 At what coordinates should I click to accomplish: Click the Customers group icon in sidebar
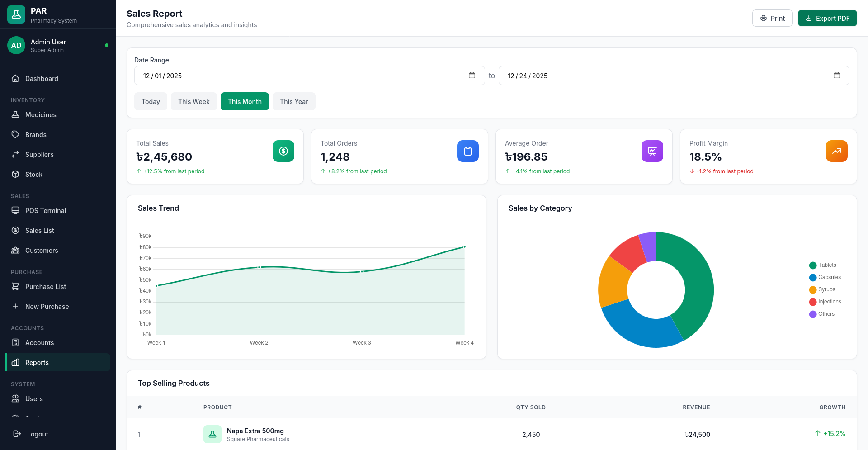16,250
